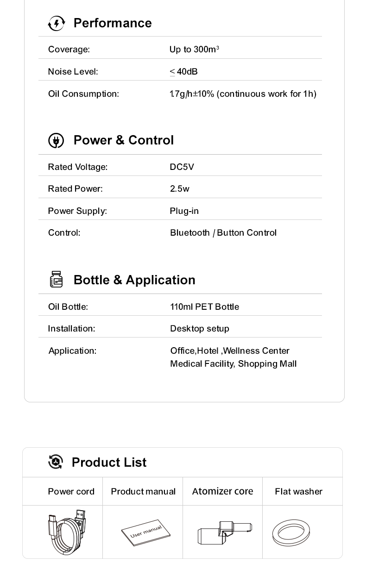366x588 pixels.
Task: Click the Product List heading
Action: coord(109,462)
